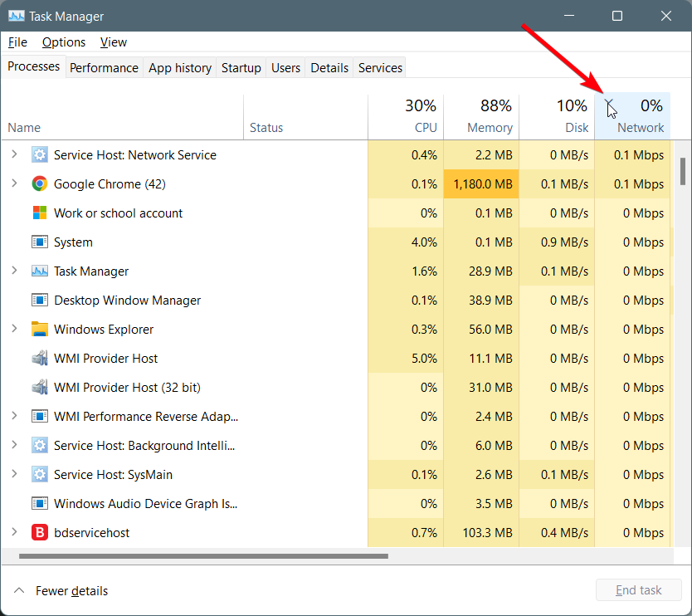Click the sort arrow in Network header
Viewport: 692px width, 616px height.
(609, 102)
